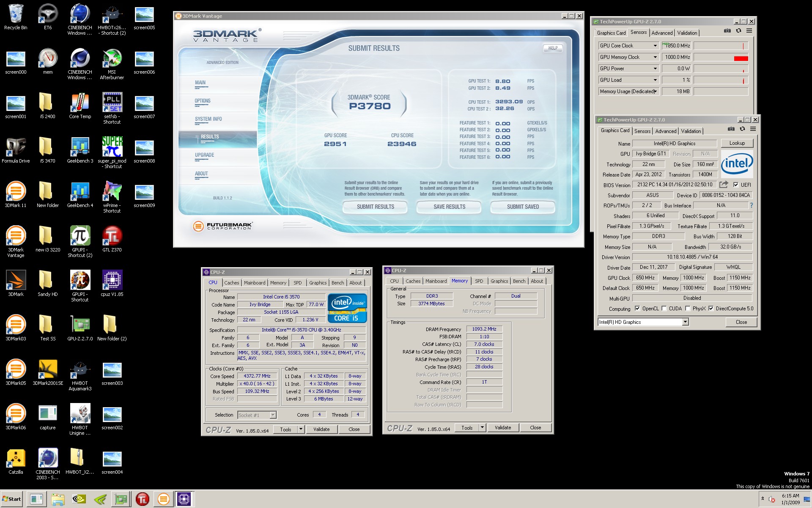Open the Windows Explorer folder taskbar icon
The height and width of the screenshot is (508, 812).
tap(58, 500)
